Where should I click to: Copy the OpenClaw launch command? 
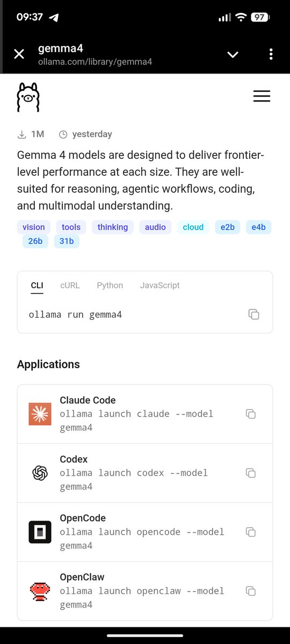250,591
